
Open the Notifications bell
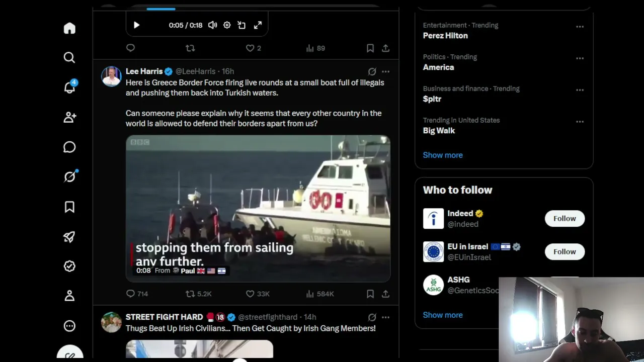(69, 87)
